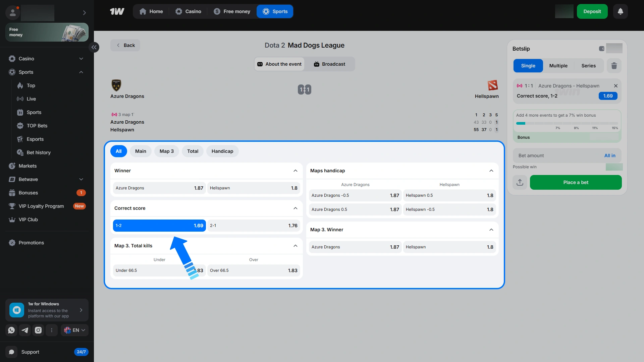Screen dimensions: 644x362
Task: Click the Back button
Action: point(125,45)
